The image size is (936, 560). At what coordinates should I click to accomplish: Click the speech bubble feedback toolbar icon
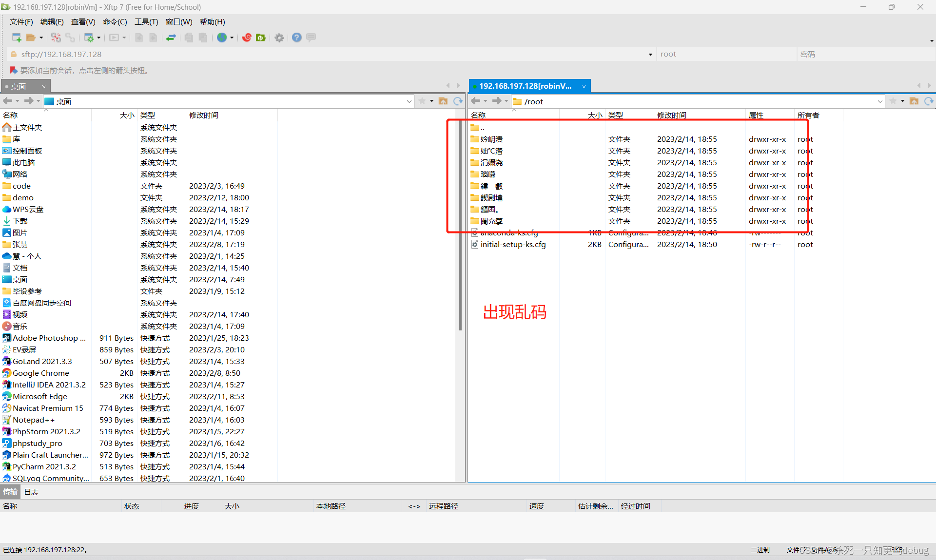tap(311, 37)
